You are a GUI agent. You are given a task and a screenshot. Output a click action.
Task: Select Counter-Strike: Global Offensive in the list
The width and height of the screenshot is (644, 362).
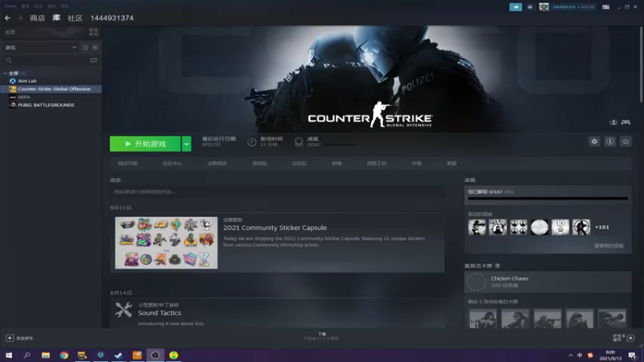(x=51, y=89)
